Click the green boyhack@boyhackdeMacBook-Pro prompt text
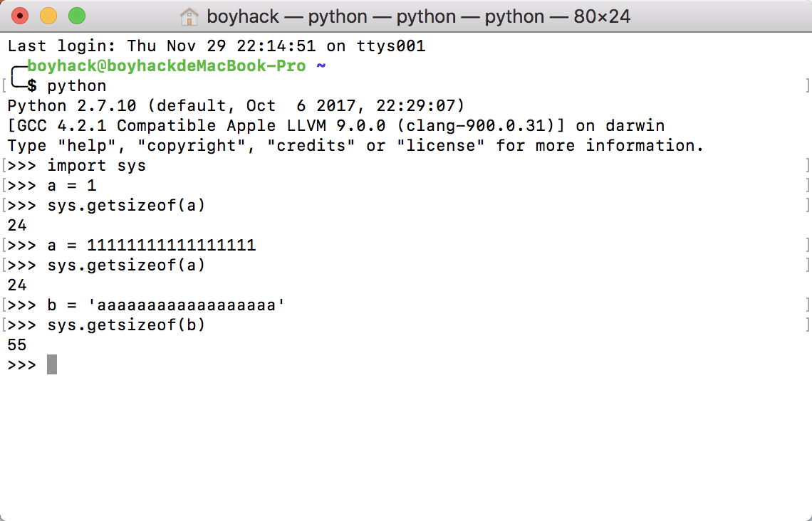 (x=166, y=66)
